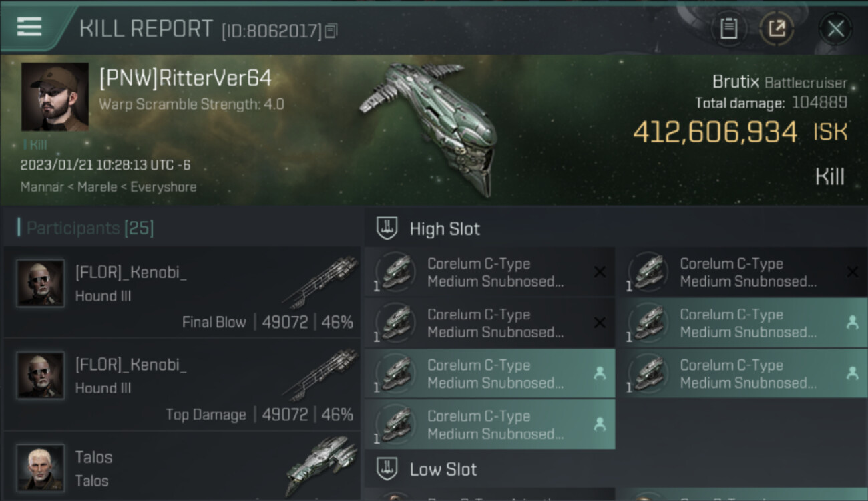Copy the kill report ID
The width and height of the screenshot is (868, 501).
pyautogui.click(x=332, y=31)
